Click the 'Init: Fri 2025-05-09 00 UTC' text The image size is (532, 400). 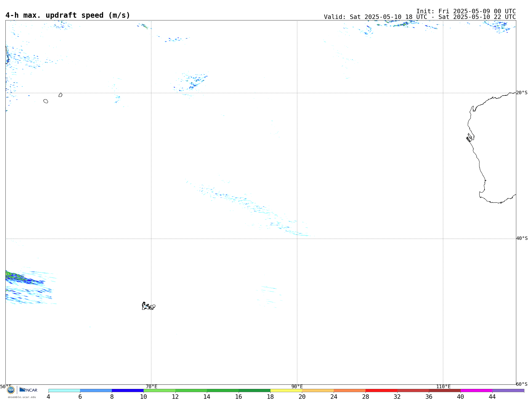tap(466, 11)
